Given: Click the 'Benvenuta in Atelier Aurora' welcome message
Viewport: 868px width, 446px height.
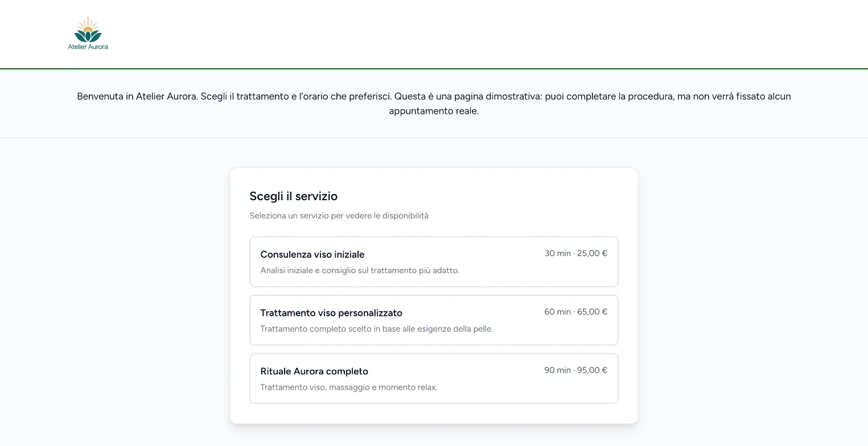Looking at the screenshot, I should [434, 104].
